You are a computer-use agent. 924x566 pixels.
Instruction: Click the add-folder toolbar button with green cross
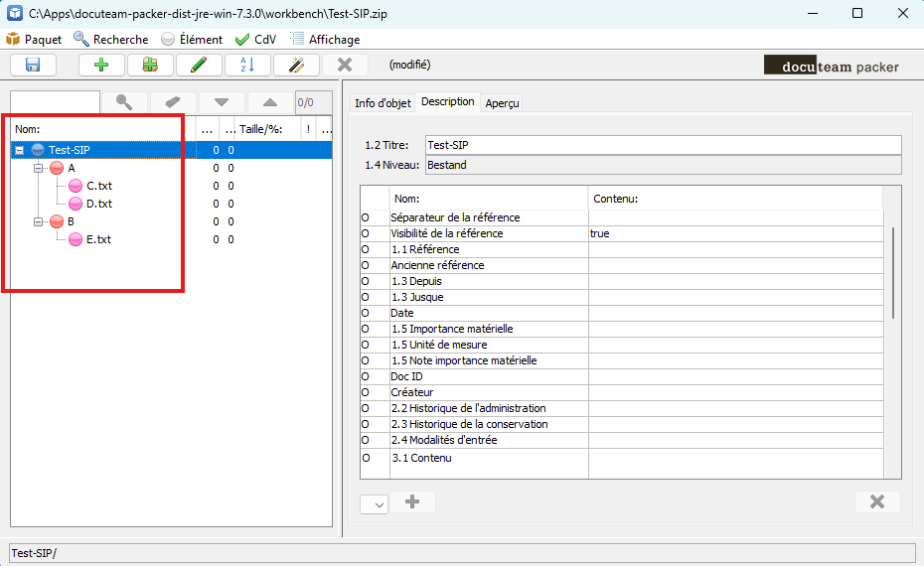point(150,65)
